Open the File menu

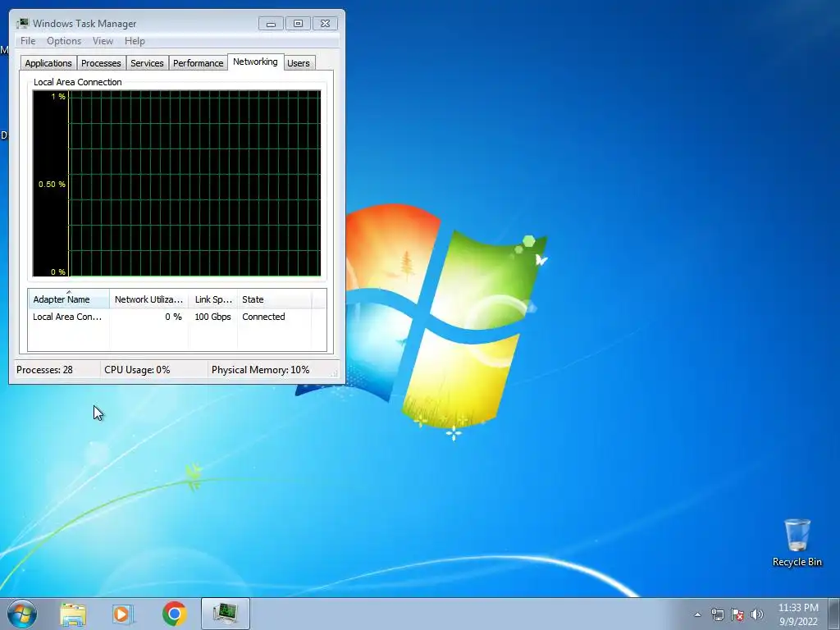pos(28,41)
